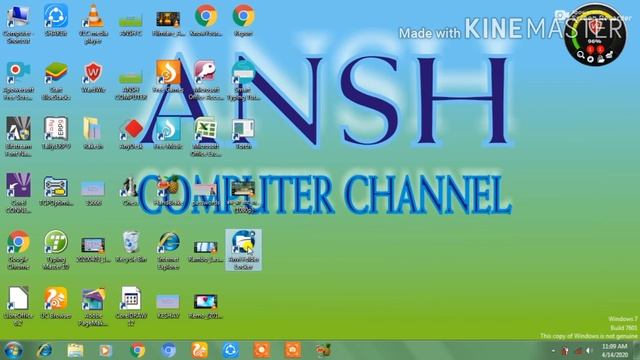Open the KESHAV folder
This screenshot has height=360, width=640.
[x=168, y=306]
